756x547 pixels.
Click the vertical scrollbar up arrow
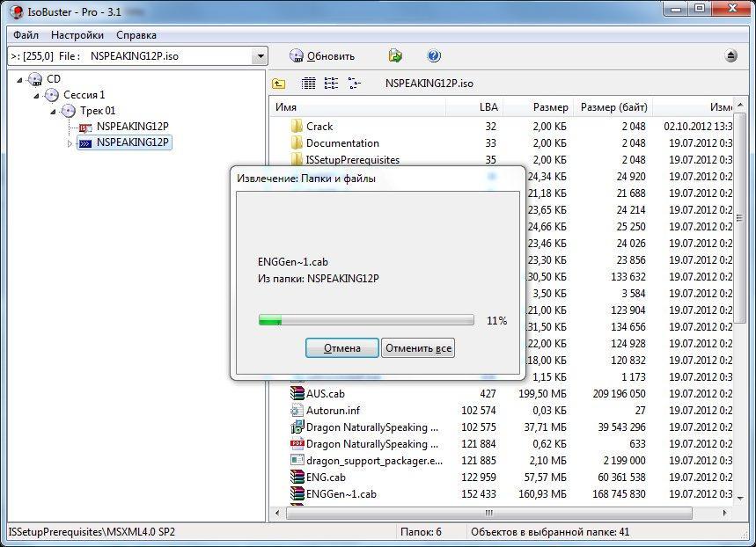(x=740, y=105)
